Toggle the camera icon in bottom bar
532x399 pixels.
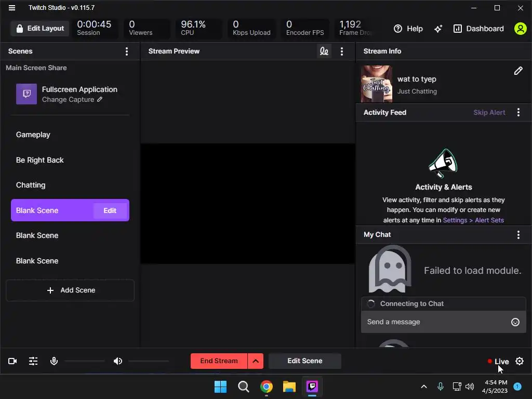coord(12,361)
